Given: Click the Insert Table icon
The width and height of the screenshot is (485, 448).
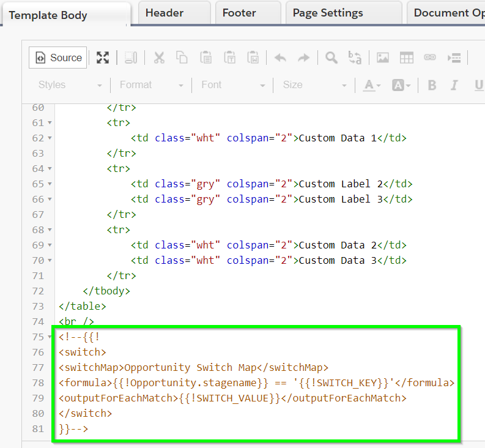Looking at the screenshot, I should pyautogui.click(x=407, y=58).
